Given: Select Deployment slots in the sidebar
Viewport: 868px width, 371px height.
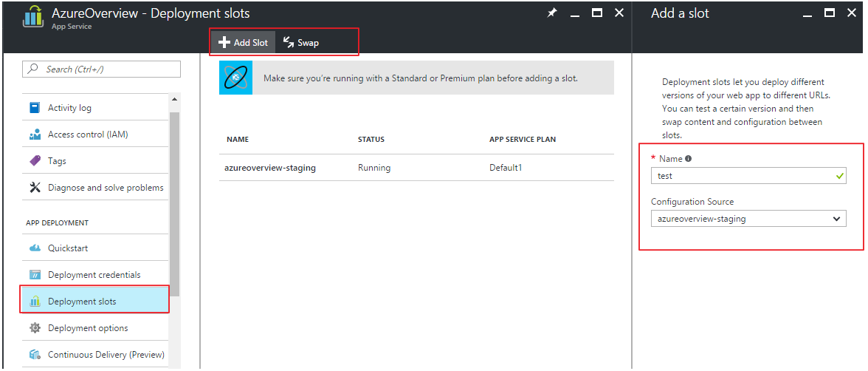Looking at the screenshot, I should tap(94, 301).
